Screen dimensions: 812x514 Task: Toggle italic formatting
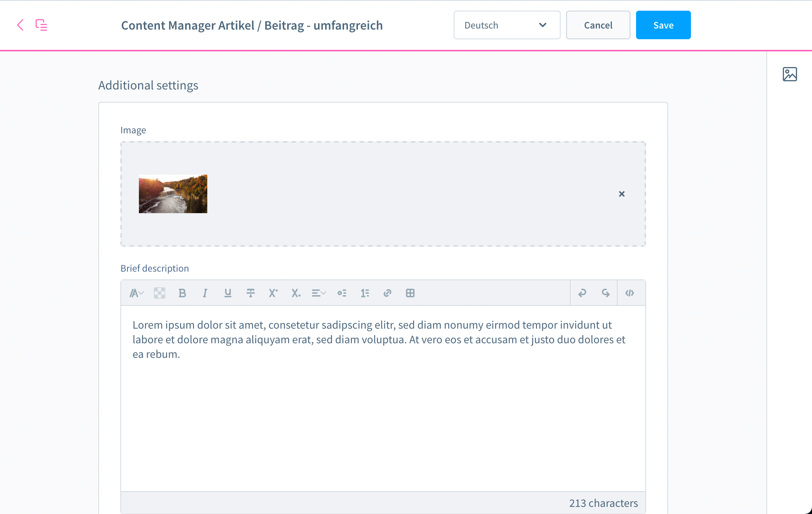coord(205,293)
